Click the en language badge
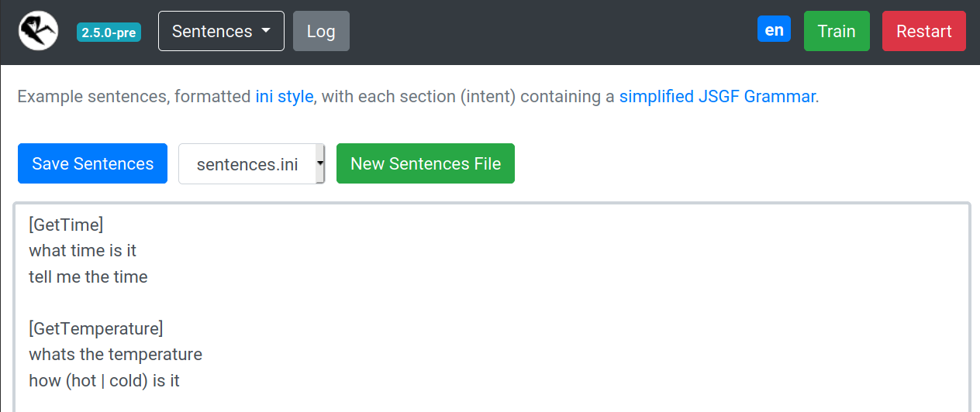This screenshot has width=980, height=412. pos(774,30)
